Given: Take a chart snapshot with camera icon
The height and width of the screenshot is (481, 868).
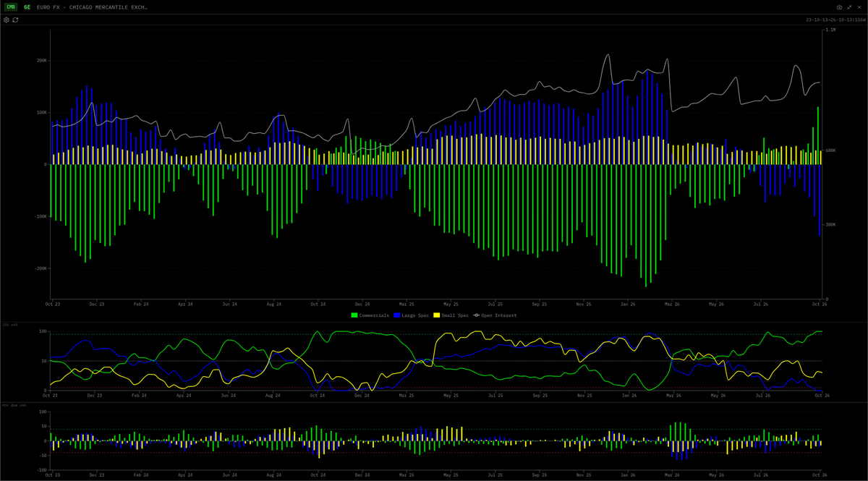Looking at the screenshot, I should pos(840,7).
